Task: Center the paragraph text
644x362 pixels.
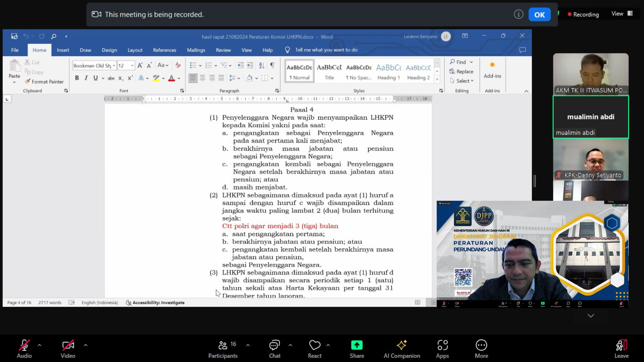Action: (x=203, y=78)
